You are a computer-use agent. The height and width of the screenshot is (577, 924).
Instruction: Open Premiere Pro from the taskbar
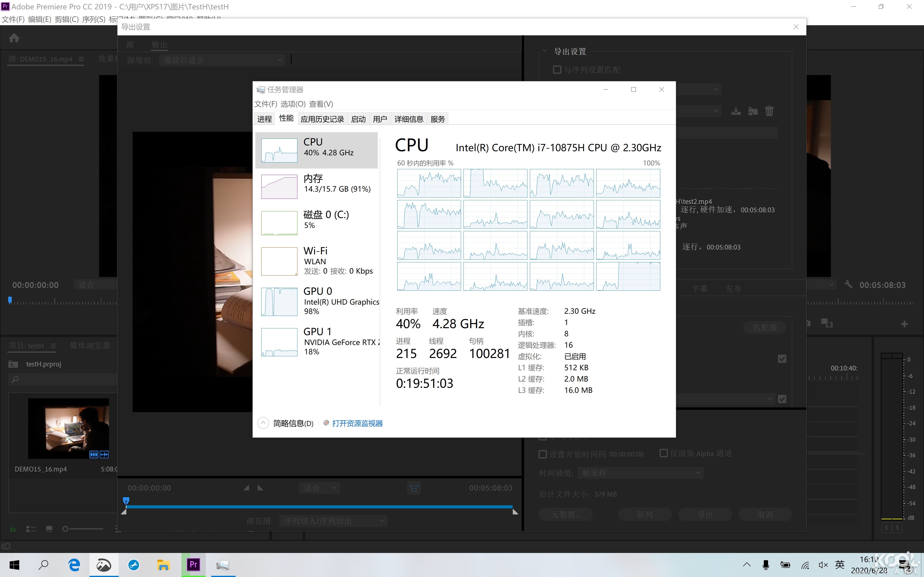click(x=193, y=564)
